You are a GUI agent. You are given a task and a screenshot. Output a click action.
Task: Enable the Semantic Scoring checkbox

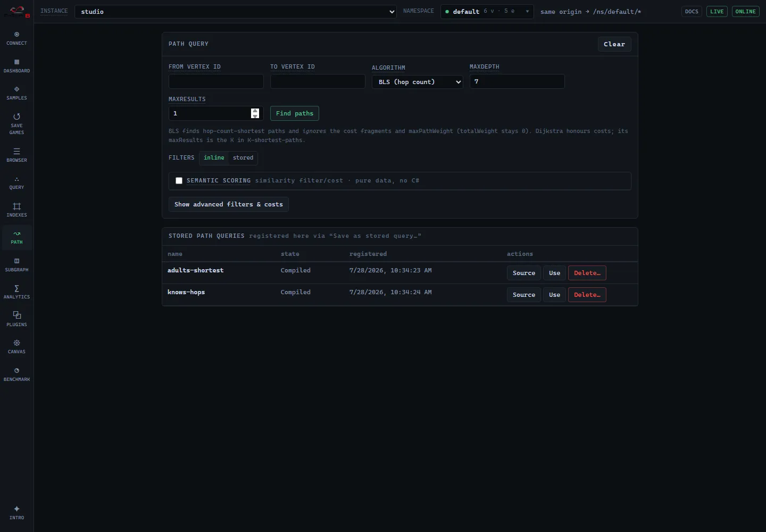[x=179, y=181]
